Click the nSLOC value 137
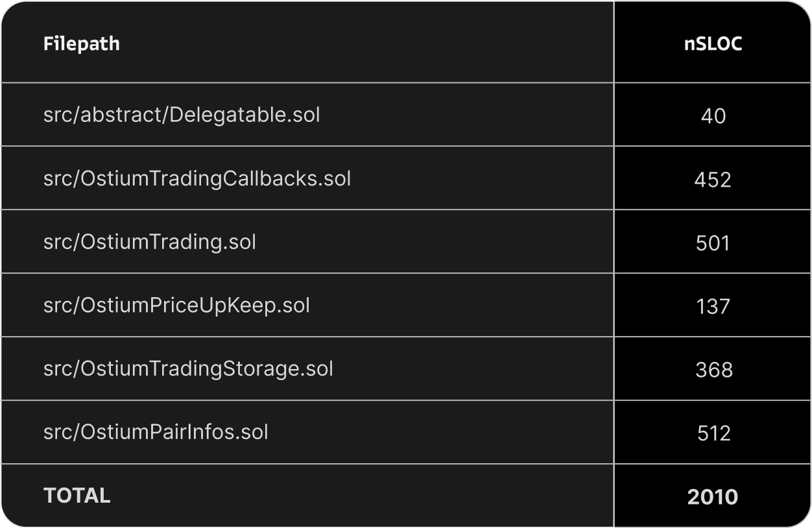Viewport: 812px width, 528px height. [x=713, y=307]
